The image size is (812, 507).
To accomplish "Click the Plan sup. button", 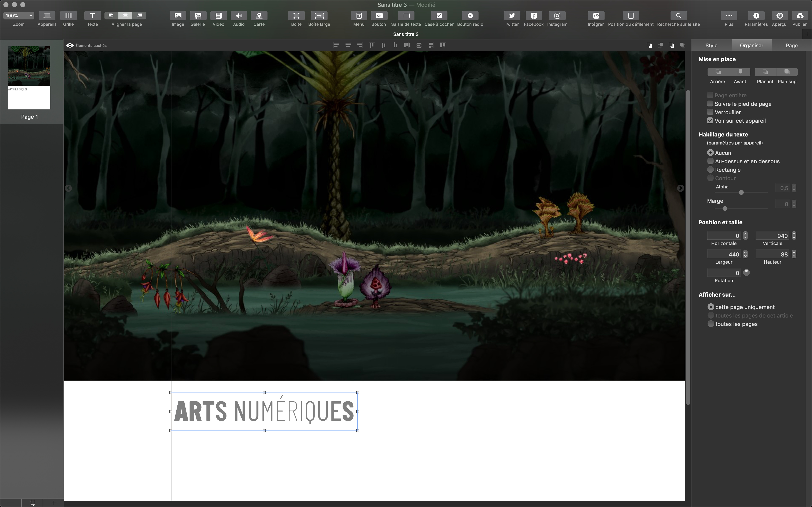I will click(786, 72).
